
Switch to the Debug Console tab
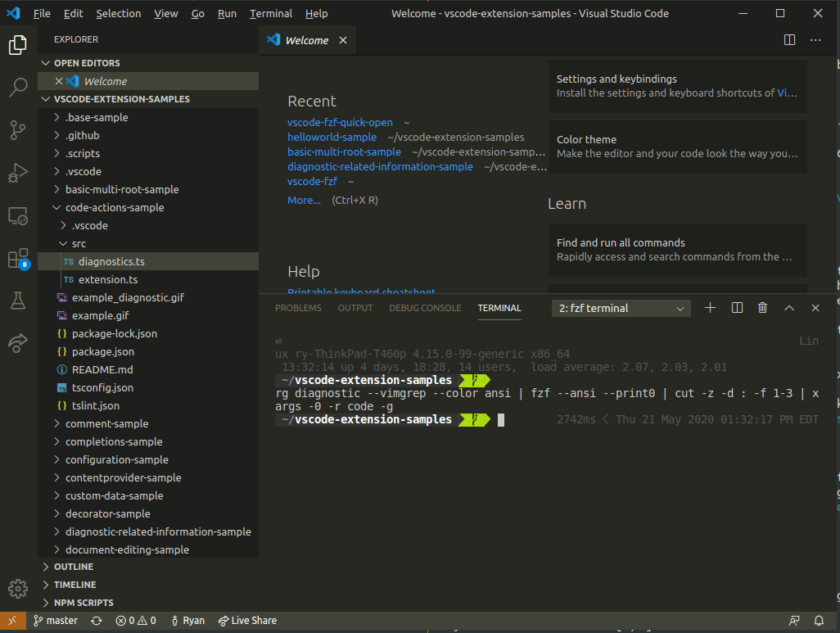click(x=425, y=308)
